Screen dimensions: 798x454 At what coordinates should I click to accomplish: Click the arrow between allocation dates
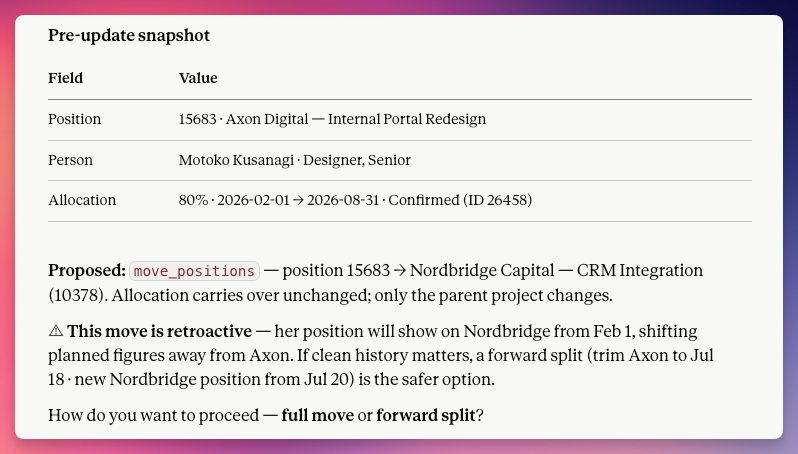[298, 200]
